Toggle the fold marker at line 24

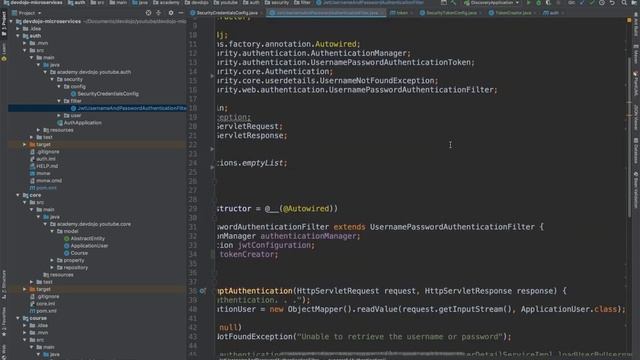(x=212, y=167)
